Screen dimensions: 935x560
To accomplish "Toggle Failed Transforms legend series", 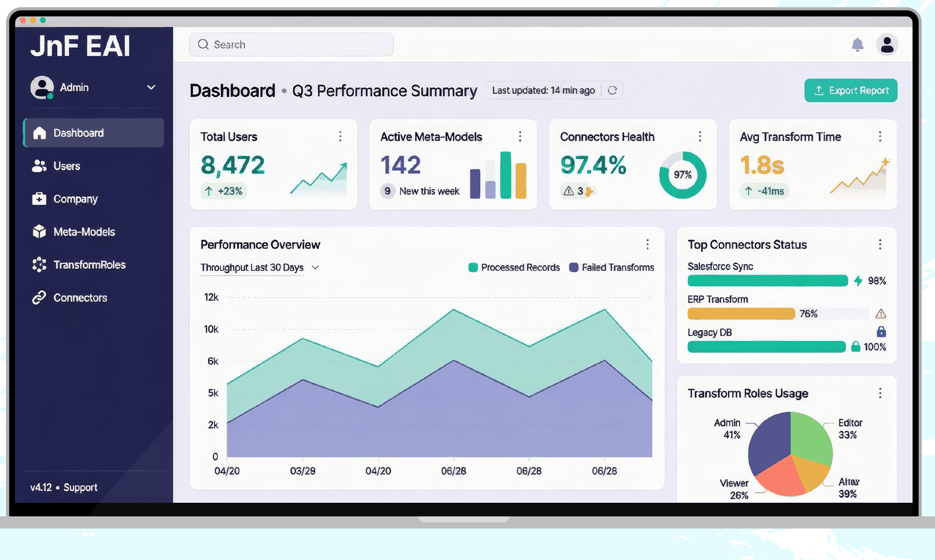I will pyautogui.click(x=611, y=267).
